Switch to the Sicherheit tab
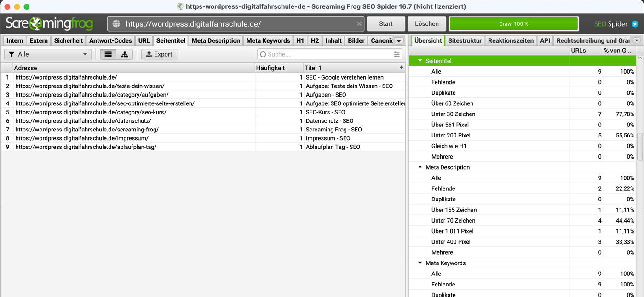644x297 pixels. [x=69, y=40]
